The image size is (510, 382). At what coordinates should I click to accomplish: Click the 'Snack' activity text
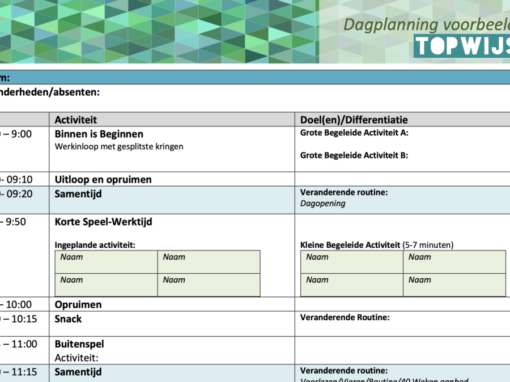68,319
